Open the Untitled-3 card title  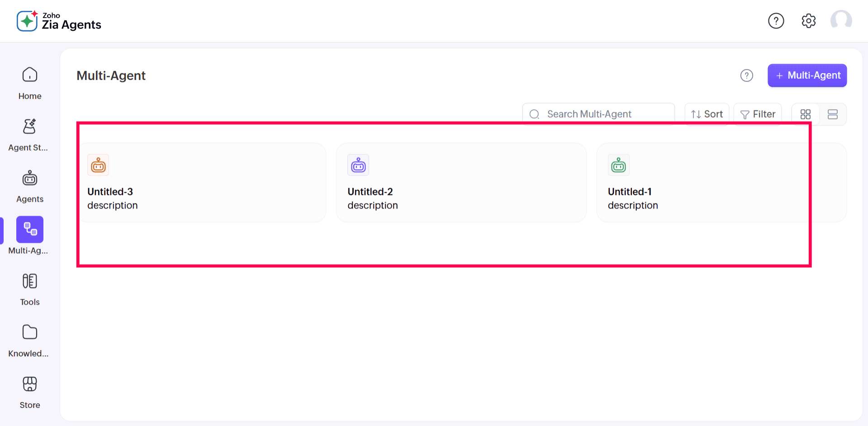[x=110, y=192]
